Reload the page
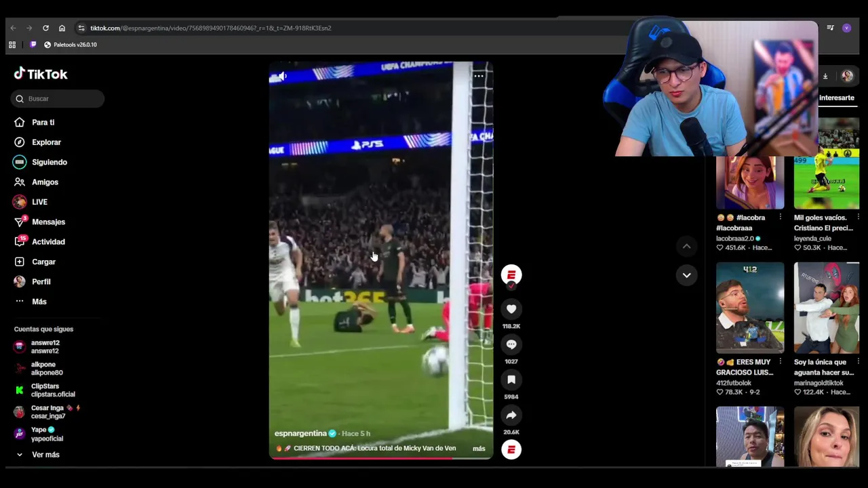This screenshot has height=488, width=868. click(45, 28)
